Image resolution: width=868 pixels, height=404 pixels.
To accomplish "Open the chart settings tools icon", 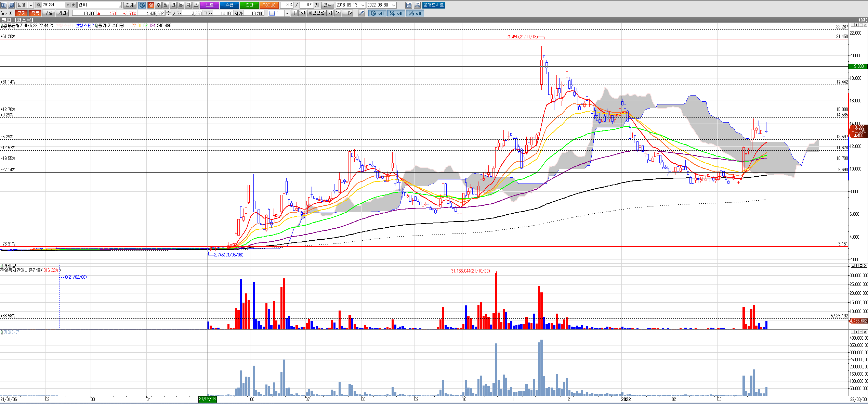I will point(417,5).
